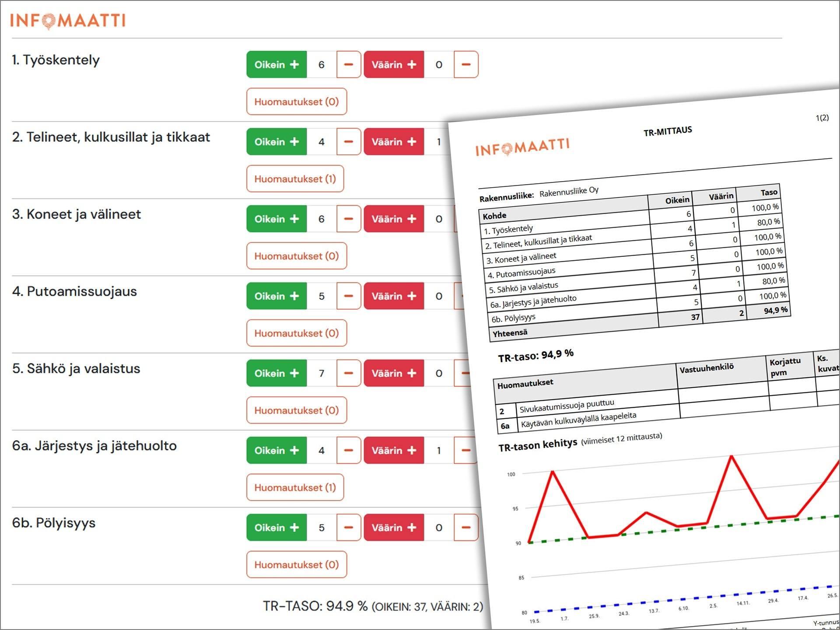Click 'TR-taso: 94,9 %' on the report
The image size is (840, 630).
pyautogui.click(x=535, y=355)
